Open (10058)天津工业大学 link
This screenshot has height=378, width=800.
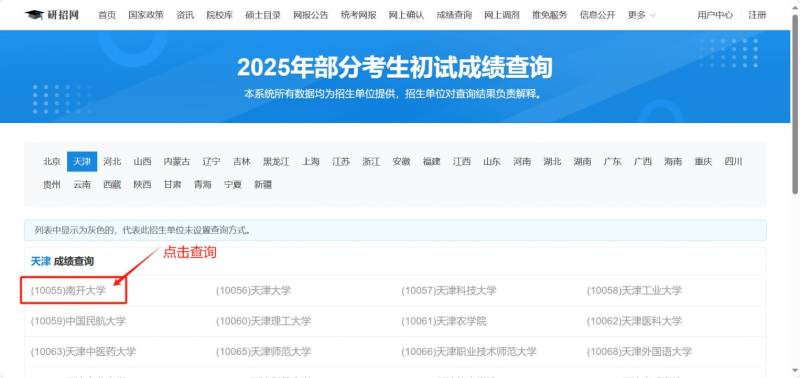pos(634,291)
